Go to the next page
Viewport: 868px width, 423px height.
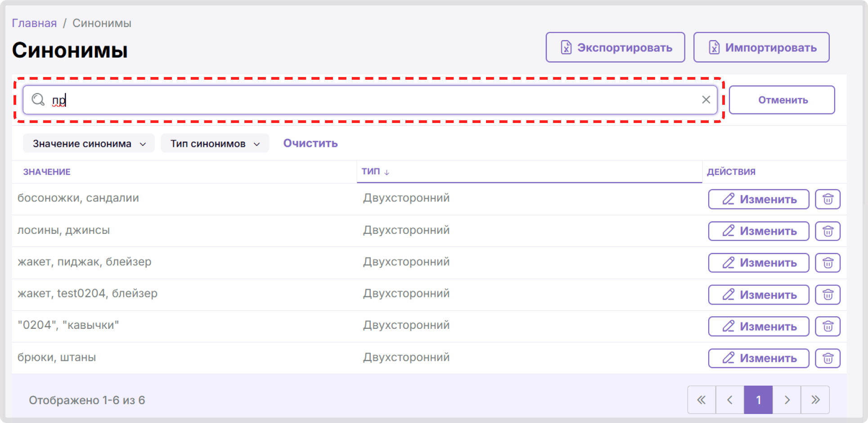click(787, 400)
